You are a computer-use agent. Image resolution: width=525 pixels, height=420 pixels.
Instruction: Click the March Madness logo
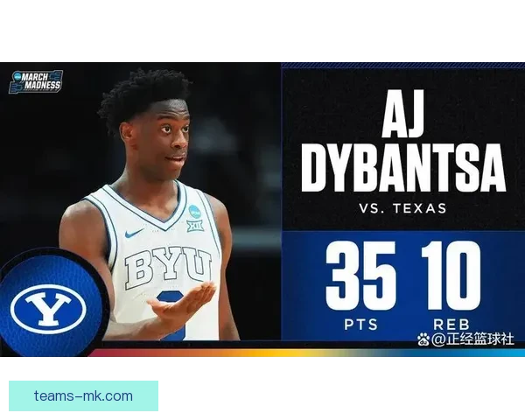[x=35, y=80]
